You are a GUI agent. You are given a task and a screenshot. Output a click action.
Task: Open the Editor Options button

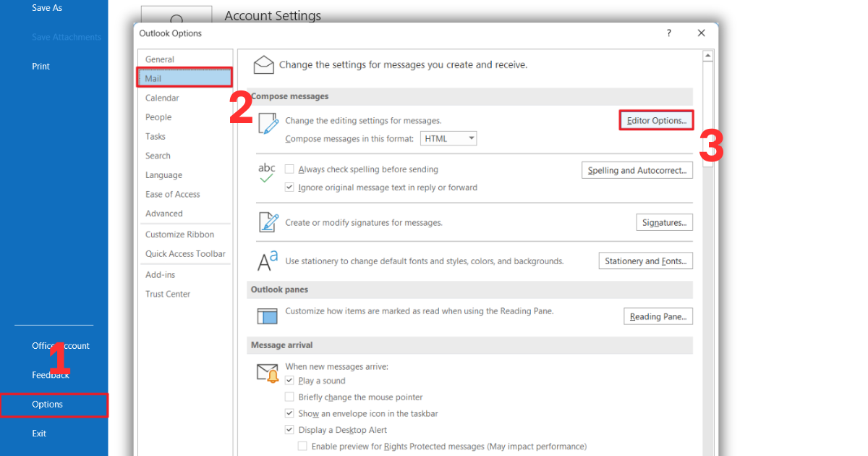(656, 121)
